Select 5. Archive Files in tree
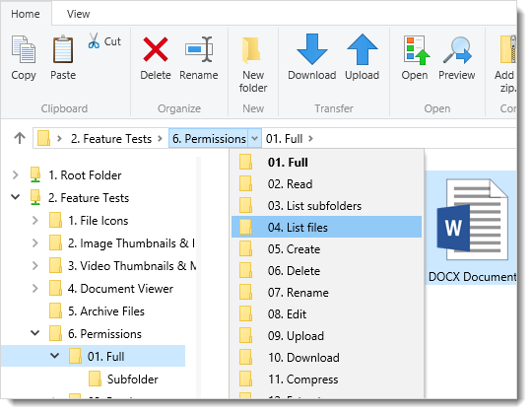 pos(106,311)
